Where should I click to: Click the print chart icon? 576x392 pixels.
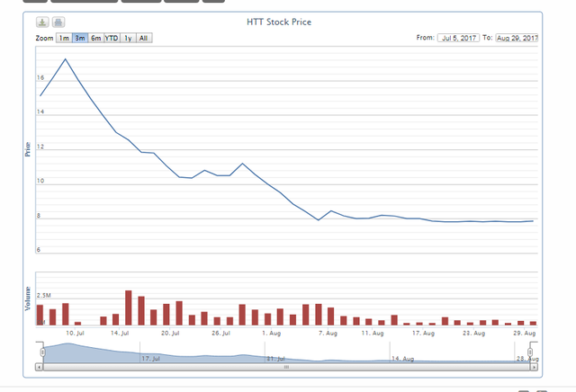(x=58, y=22)
